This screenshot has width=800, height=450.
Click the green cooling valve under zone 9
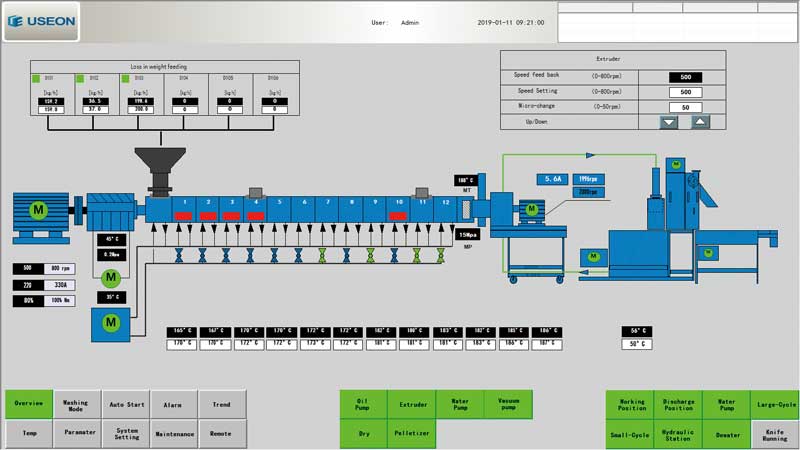pos(370,255)
